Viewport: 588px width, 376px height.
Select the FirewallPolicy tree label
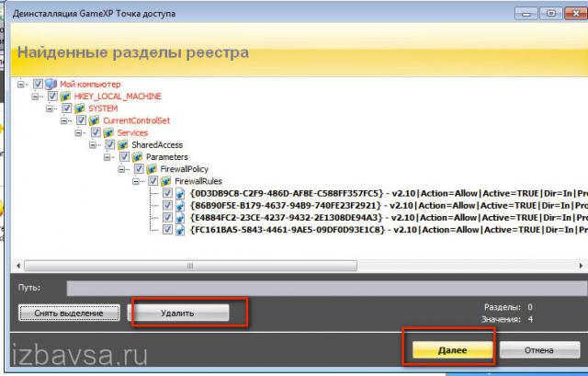pos(184,169)
